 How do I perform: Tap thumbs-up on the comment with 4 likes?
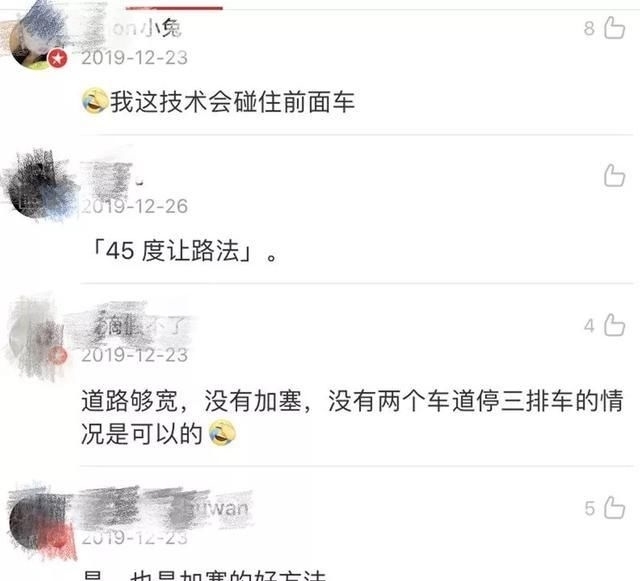pyautogui.click(x=614, y=325)
